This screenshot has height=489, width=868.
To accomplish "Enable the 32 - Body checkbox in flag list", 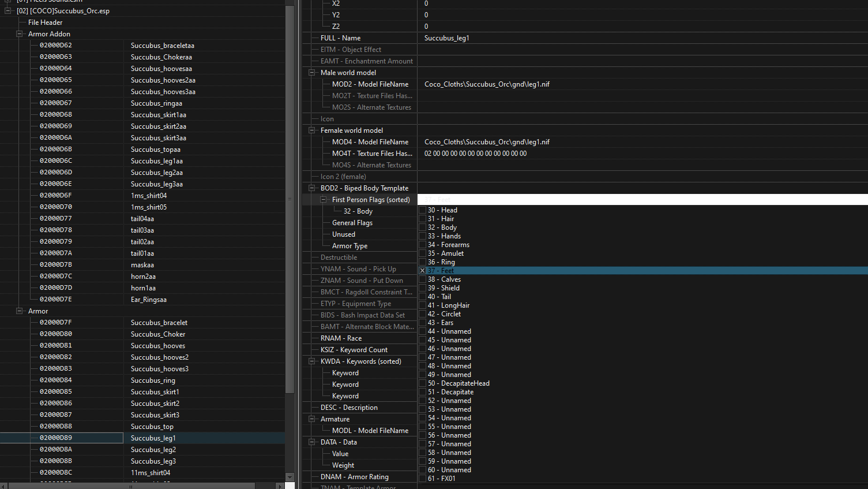I will tap(422, 227).
